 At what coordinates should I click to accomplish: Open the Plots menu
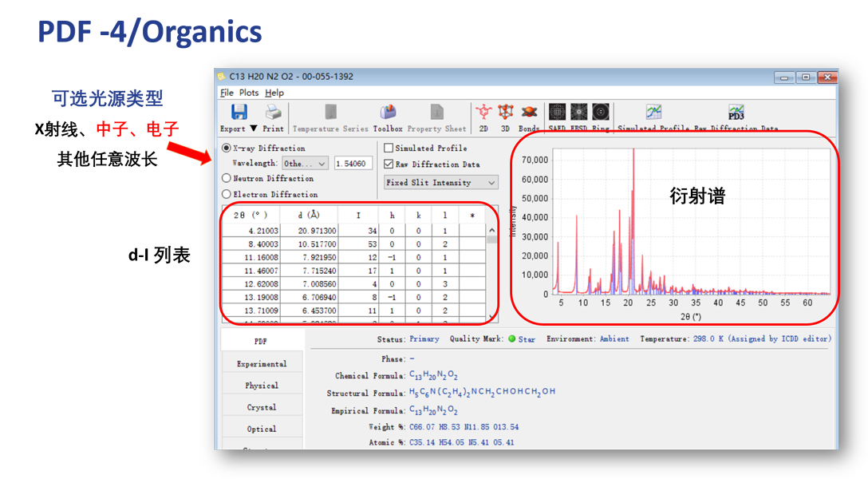(249, 93)
